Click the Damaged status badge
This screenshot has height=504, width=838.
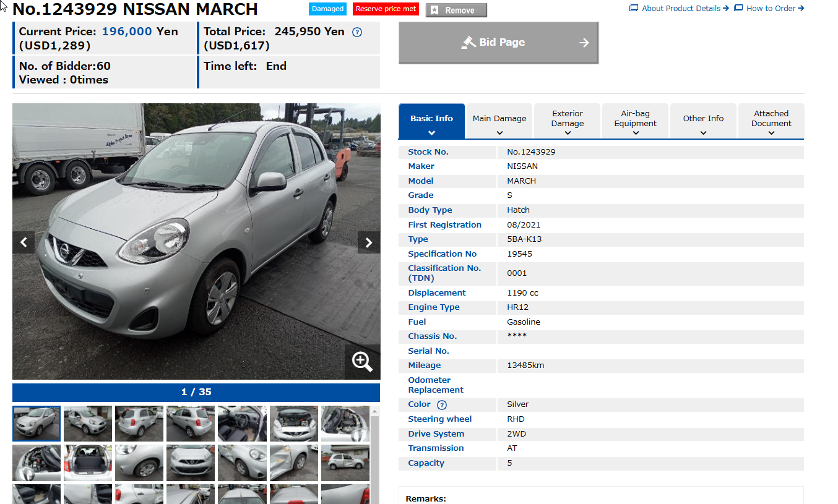point(328,9)
